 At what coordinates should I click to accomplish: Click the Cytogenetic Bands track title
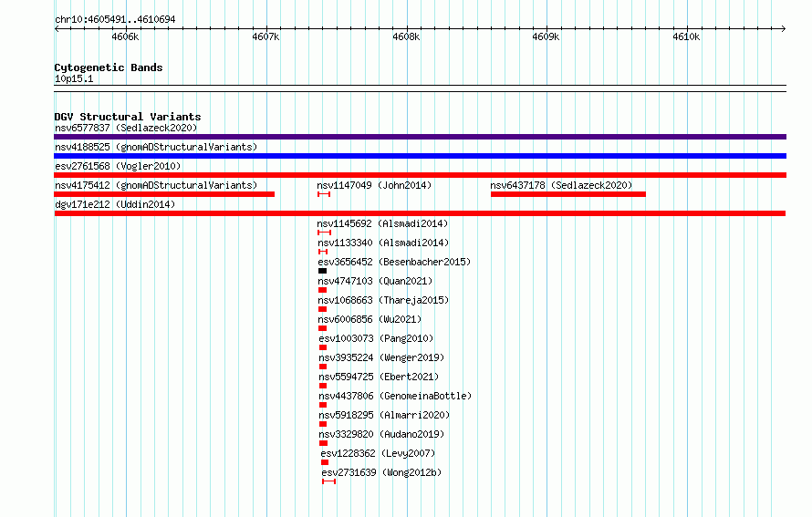[x=109, y=67]
